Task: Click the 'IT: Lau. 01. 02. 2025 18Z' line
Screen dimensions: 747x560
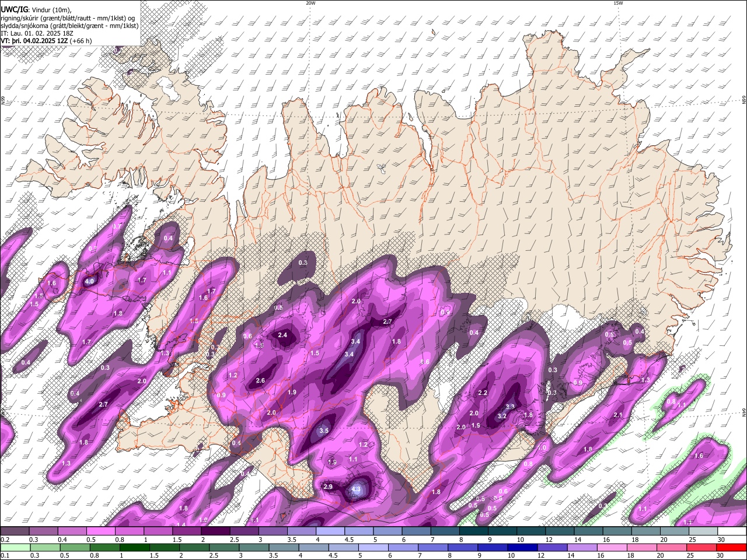Action: coord(36,33)
